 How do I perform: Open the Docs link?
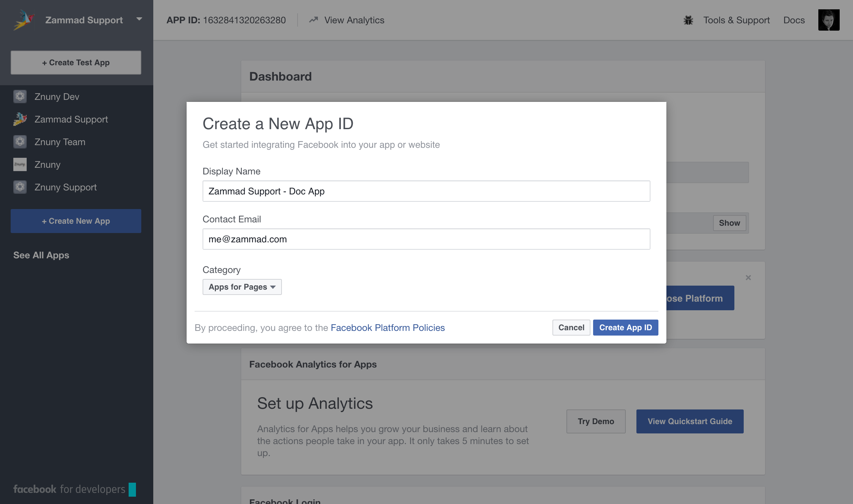click(x=794, y=20)
